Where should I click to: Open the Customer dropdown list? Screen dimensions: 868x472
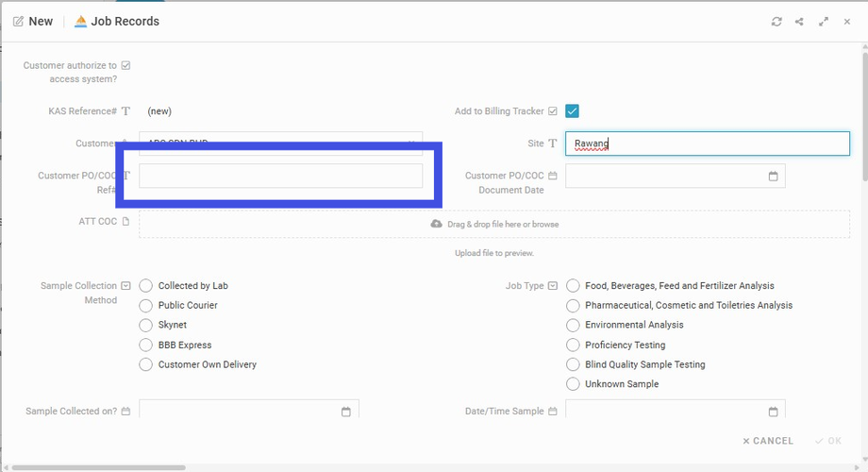pyautogui.click(x=412, y=143)
